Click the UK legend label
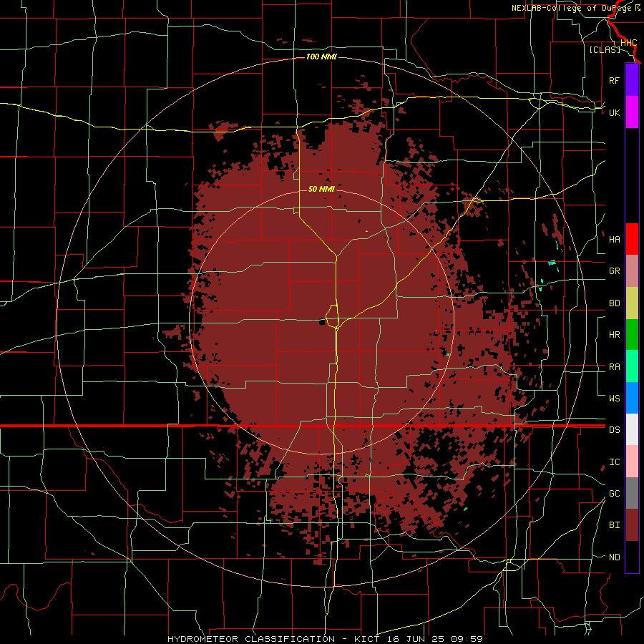The width and height of the screenshot is (644, 644). tap(615, 112)
